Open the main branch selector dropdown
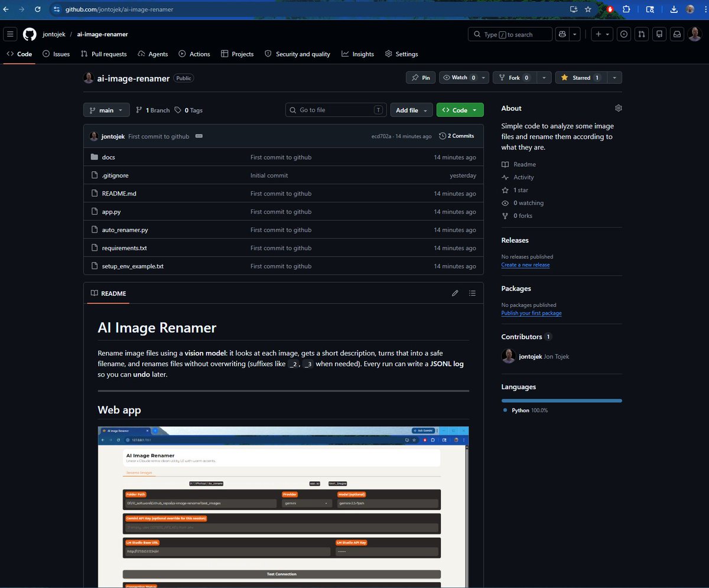Screen dimensions: 709x588 pos(106,110)
